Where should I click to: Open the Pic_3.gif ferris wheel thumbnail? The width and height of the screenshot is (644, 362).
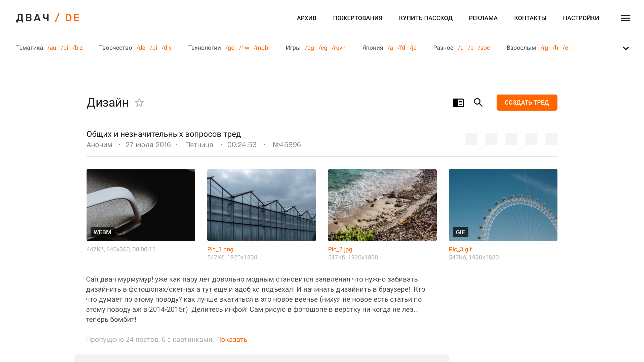pyautogui.click(x=503, y=205)
